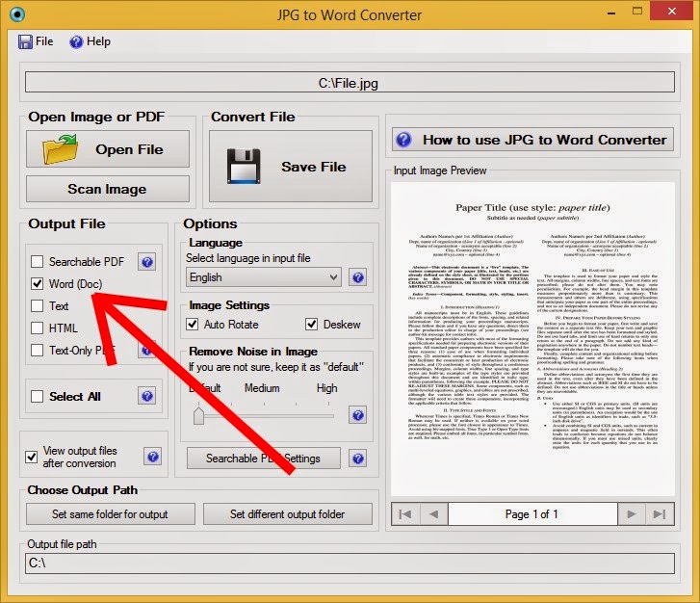Click the Scan Image button
This screenshot has width=700, height=603.
(108, 189)
